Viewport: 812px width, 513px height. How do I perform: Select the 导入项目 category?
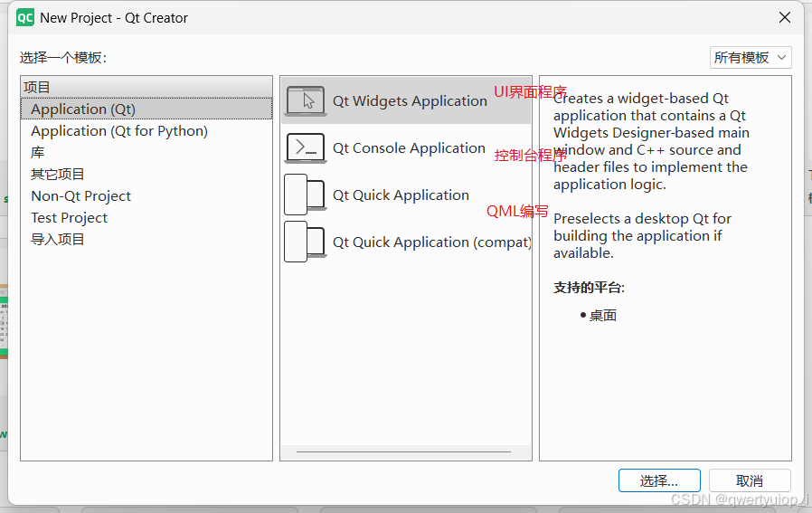tap(146, 240)
